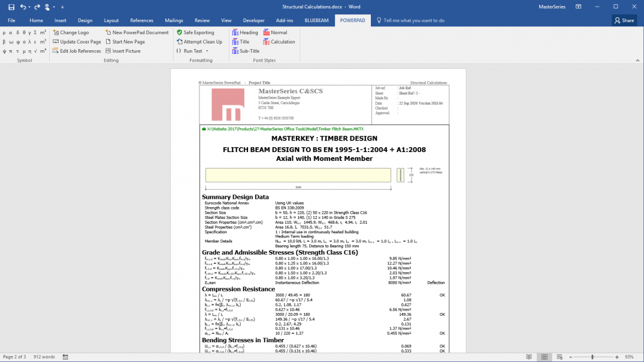Open the Add-ins tab

point(285,20)
